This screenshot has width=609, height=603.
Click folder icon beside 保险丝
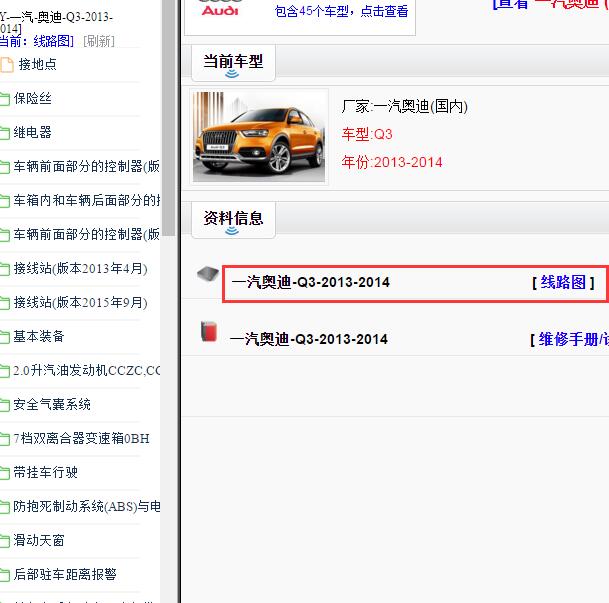click(x=4, y=99)
